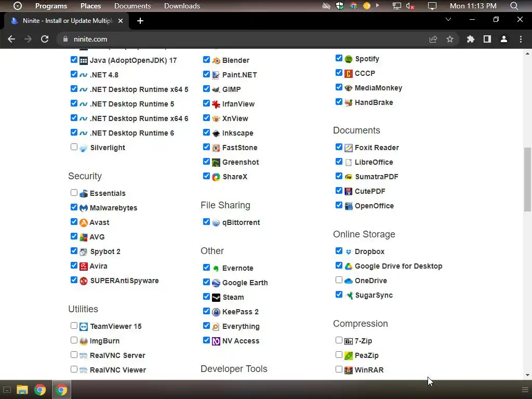Click the Greenshot app icon
This screenshot has height=399, width=532.
[216, 163]
